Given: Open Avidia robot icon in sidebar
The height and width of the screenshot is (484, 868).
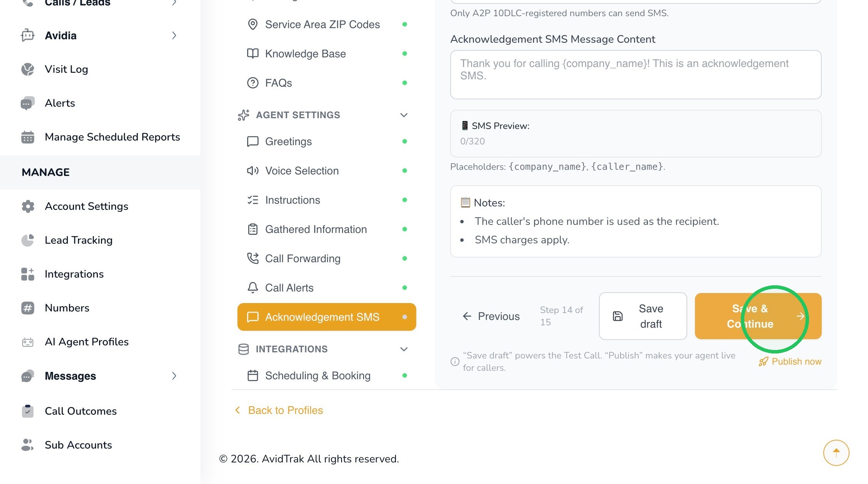Looking at the screenshot, I should point(28,35).
